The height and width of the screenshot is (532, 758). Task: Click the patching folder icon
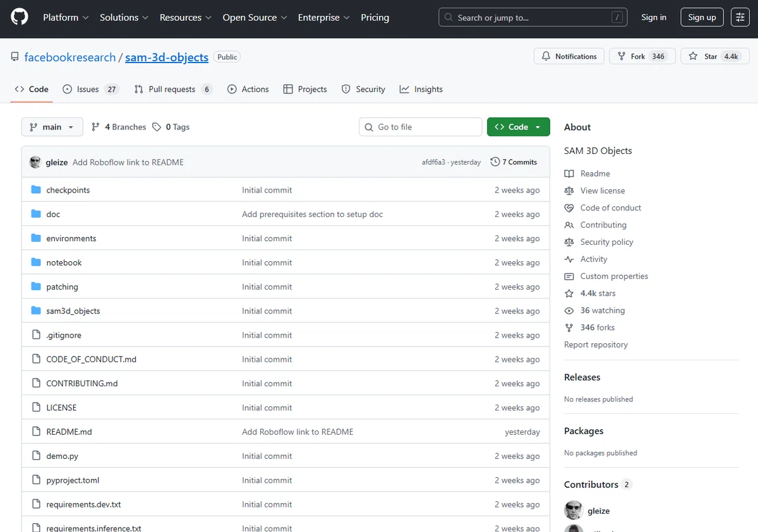36,287
